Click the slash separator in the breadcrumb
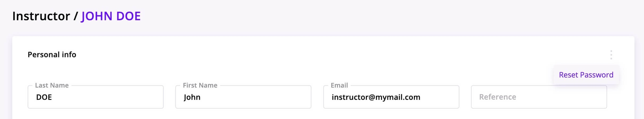This screenshot has height=119, width=644. pos(75,16)
